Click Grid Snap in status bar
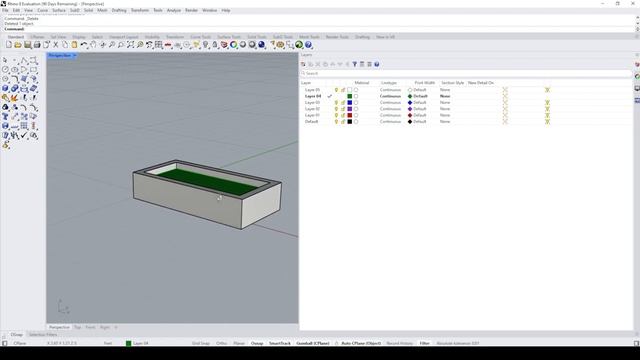This screenshot has width=640, height=360. pos(201,343)
